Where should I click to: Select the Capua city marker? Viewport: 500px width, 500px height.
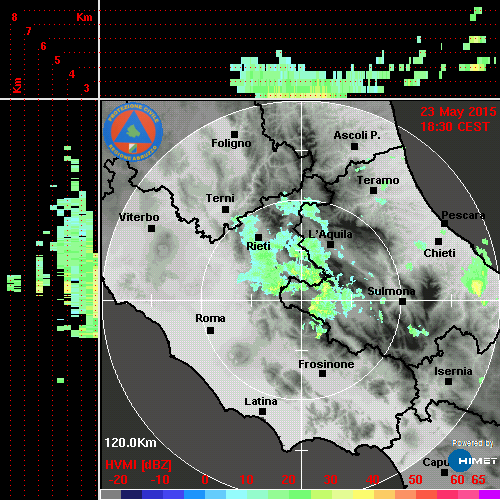[444, 472]
